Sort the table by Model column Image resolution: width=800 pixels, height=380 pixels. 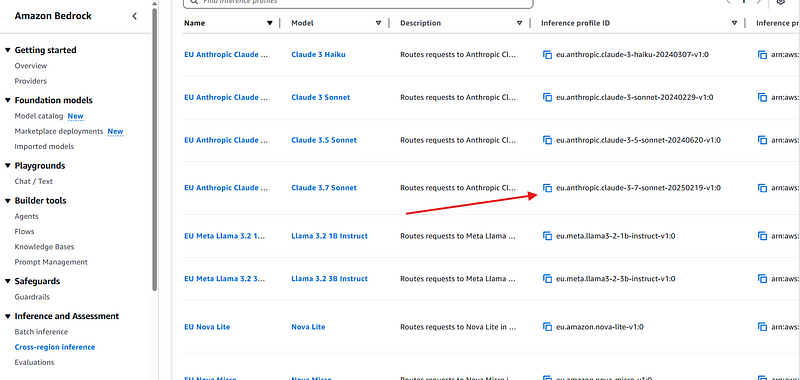pyautogui.click(x=379, y=23)
